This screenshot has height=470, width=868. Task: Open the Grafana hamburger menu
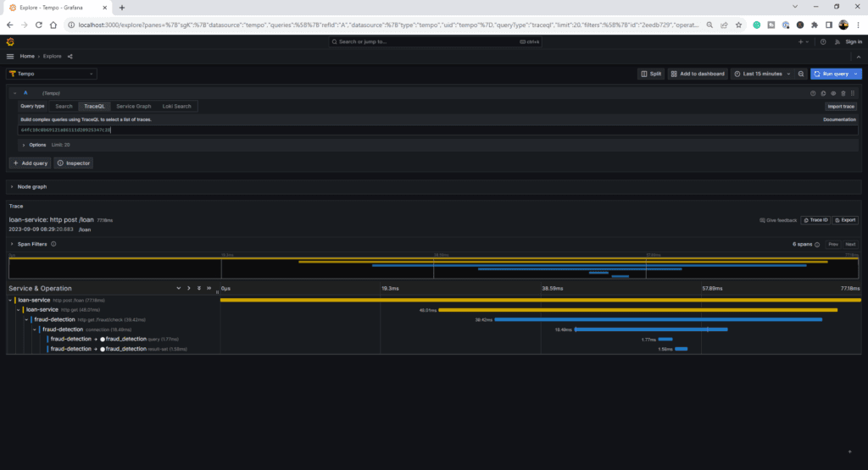coord(10,56)
